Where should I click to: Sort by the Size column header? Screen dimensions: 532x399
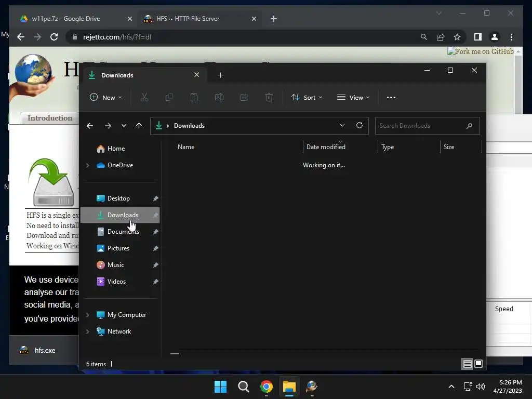click(x=461, y=147)
